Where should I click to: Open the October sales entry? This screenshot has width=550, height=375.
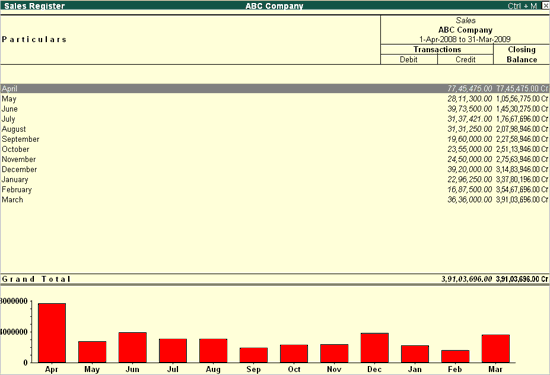(275, 149)
